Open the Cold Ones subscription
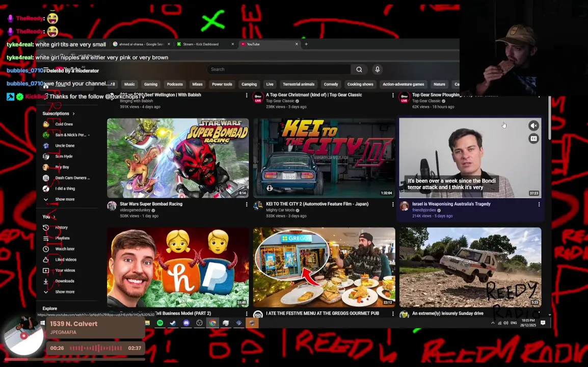 coord(64,124)
